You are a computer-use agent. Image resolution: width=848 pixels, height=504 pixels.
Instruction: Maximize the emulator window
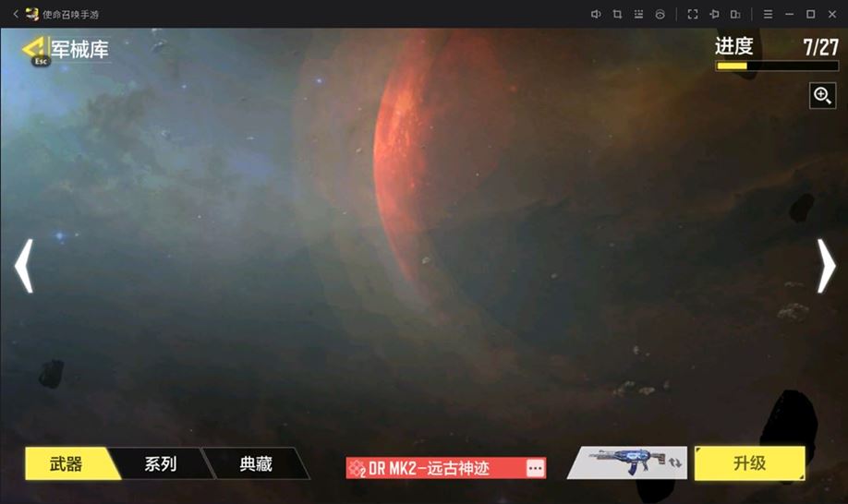click(x=811, y=14)
